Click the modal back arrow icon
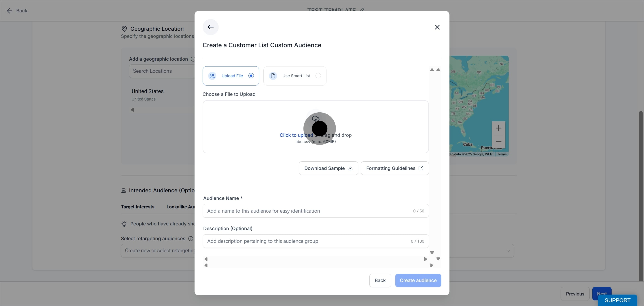This screenshot has height=306, width=644. (x=210, y=27)
